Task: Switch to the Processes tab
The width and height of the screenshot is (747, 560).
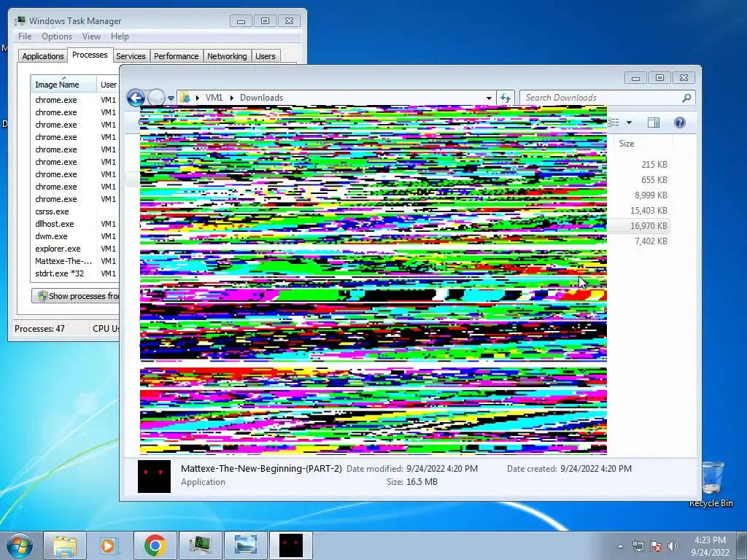Action: (90, 55)
